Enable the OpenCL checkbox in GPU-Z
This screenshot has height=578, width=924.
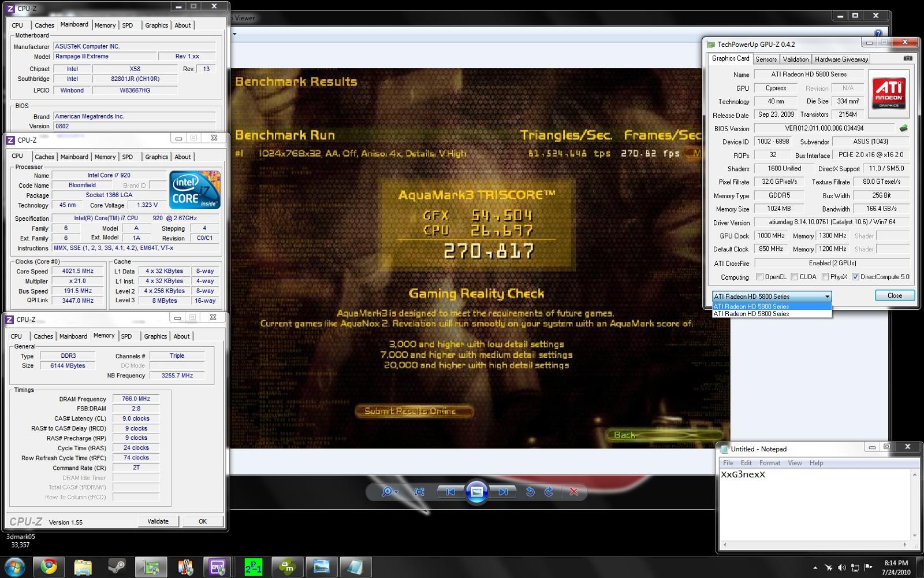pos(759,277)
